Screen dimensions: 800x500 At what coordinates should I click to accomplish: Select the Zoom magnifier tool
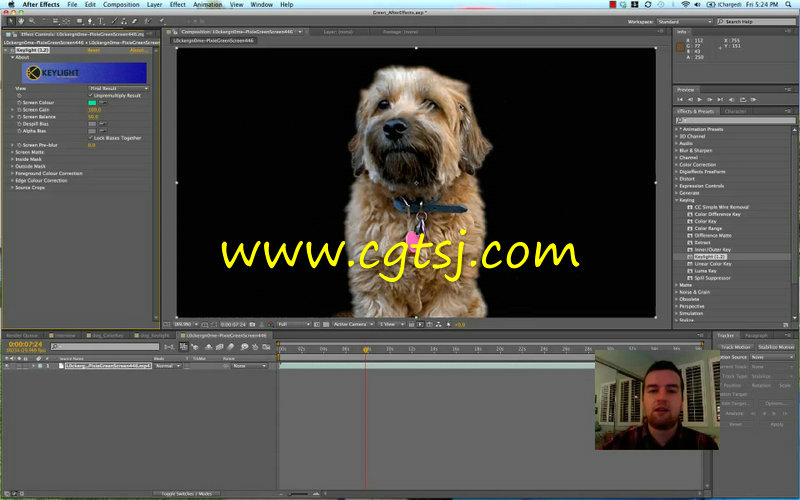[32, 21]
